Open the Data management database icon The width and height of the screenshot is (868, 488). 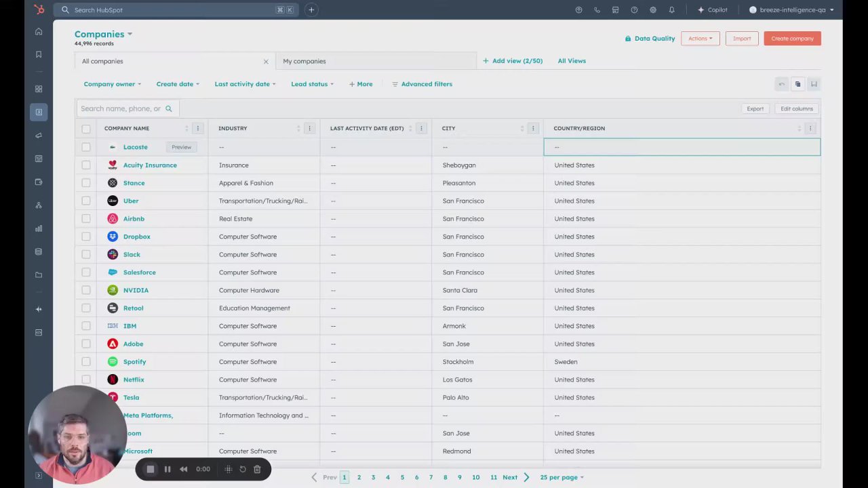tap(39, 251)
